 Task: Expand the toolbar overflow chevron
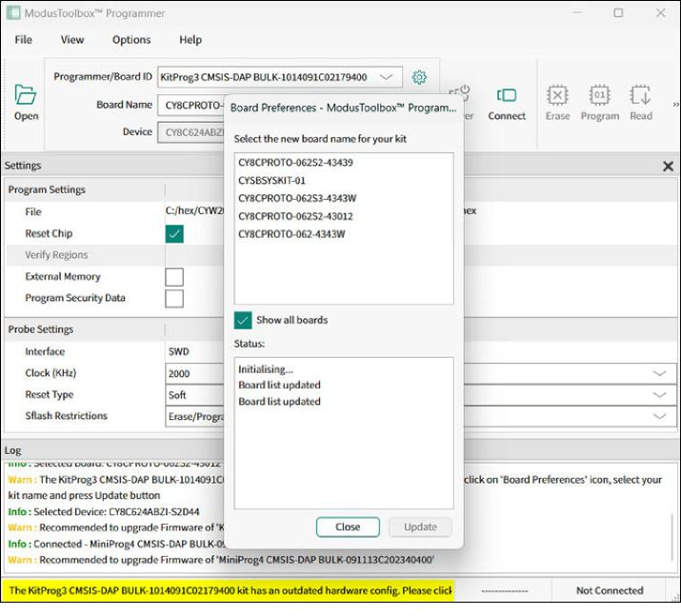(x=675, y=104)
